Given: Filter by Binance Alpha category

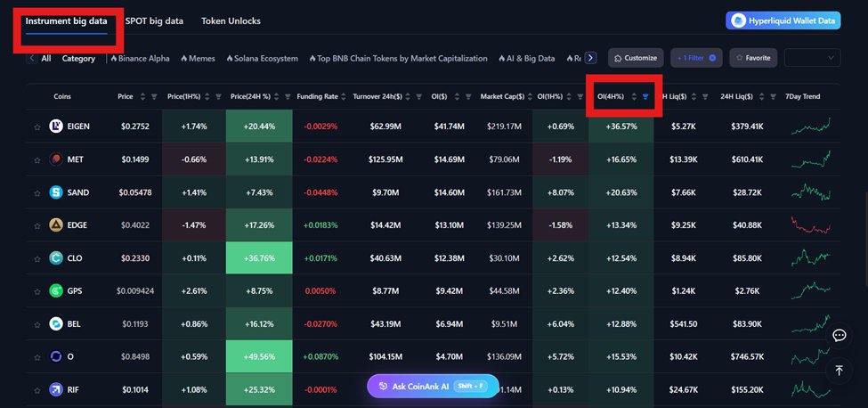Looking at the screenshot, I should point(140,58).
